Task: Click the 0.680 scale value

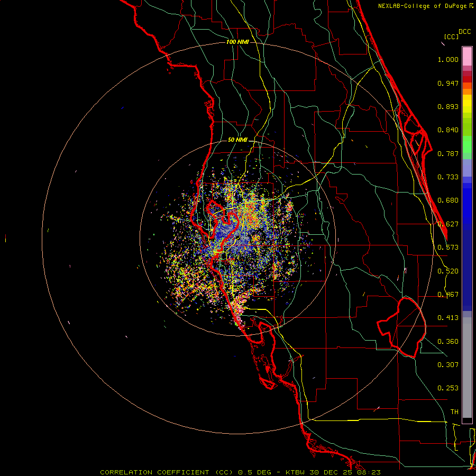Action: [448, 200]
